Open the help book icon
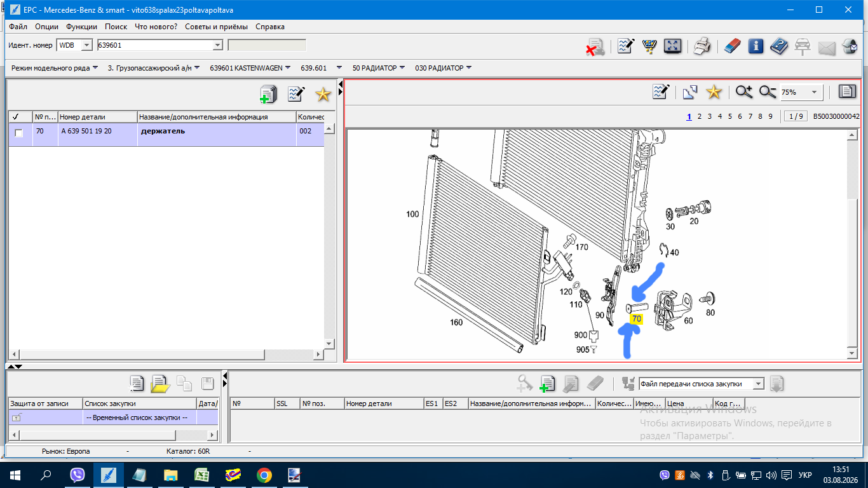The height and width of the screenshot is (488, 868). pos(779,46)
